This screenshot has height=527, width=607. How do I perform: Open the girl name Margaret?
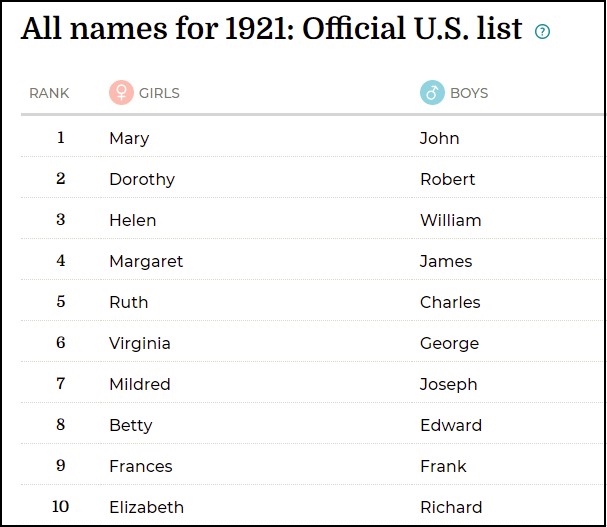pos(146,261)
